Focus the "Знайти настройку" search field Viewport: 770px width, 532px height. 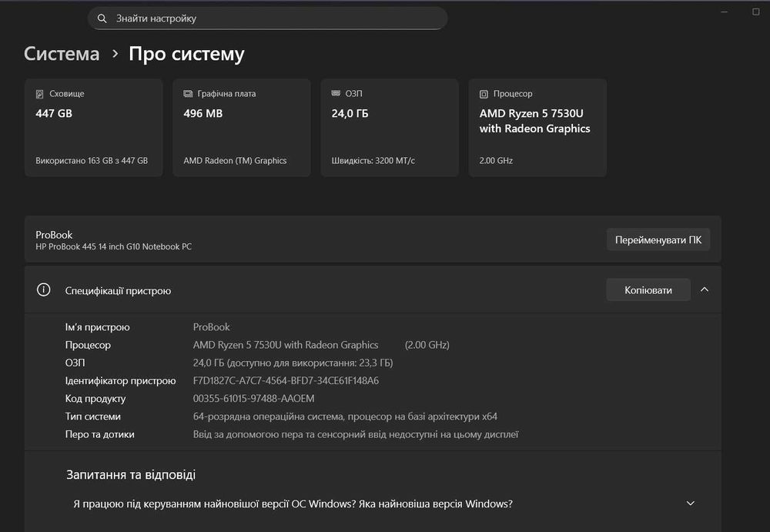[268, 18]
